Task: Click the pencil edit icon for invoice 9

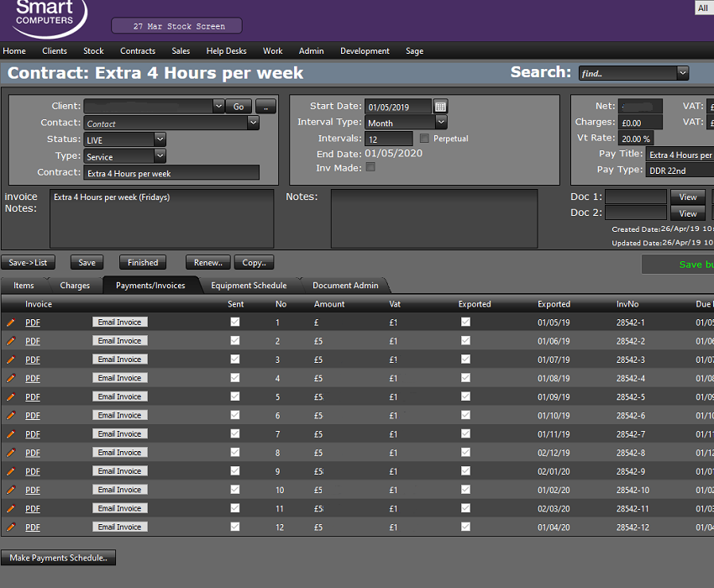Action: point(11,471)
